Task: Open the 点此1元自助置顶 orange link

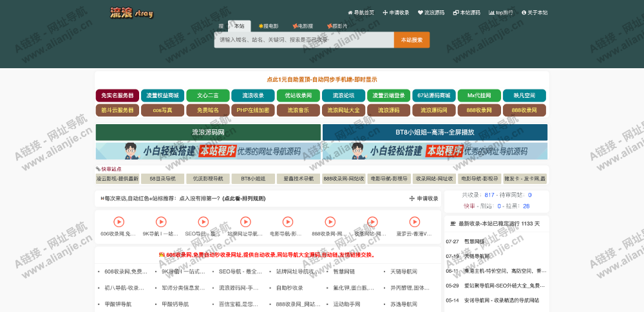Action: (x=322, y=80)
